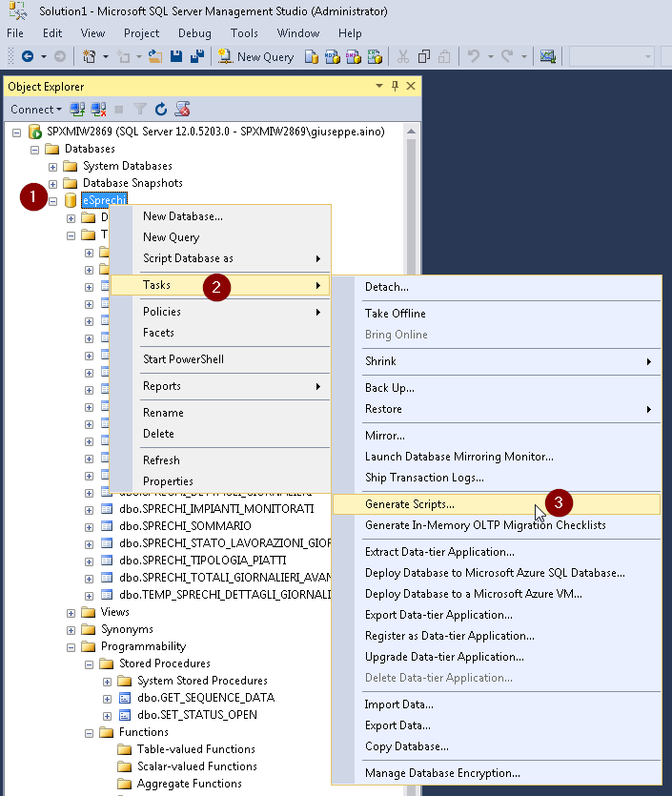Click Database Engine Query icon beside New Query
Viewport: 672px width, 796px height.
coord(312,57)
